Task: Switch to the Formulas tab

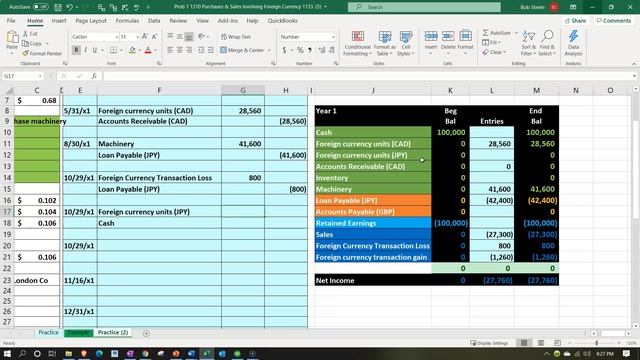Action: 127,21
